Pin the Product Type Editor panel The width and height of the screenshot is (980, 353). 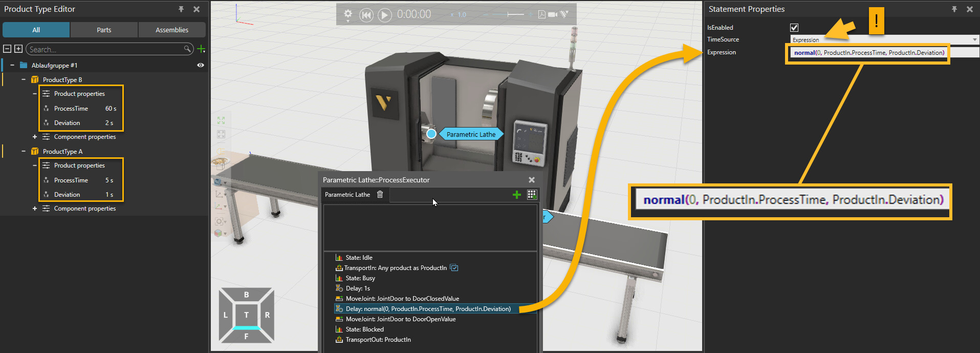(181, 9)
